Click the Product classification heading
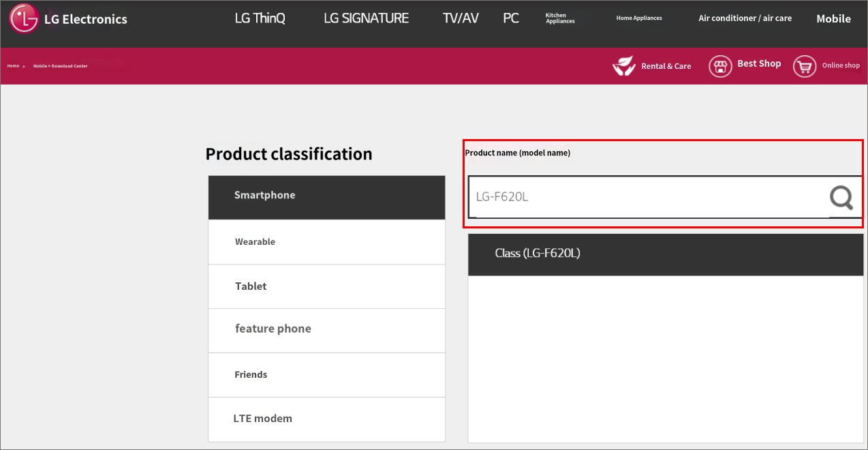 (x=289, y=154)
